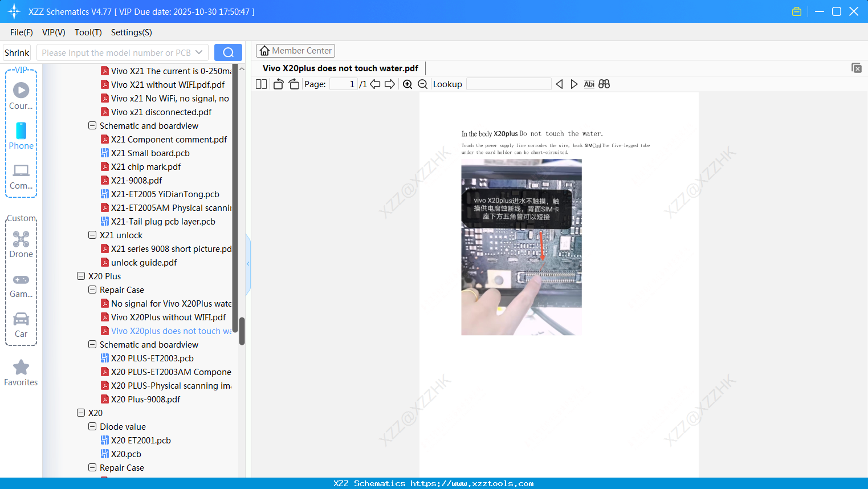
Task: Toggle two-page layout view icon
Action: point(262,84)
